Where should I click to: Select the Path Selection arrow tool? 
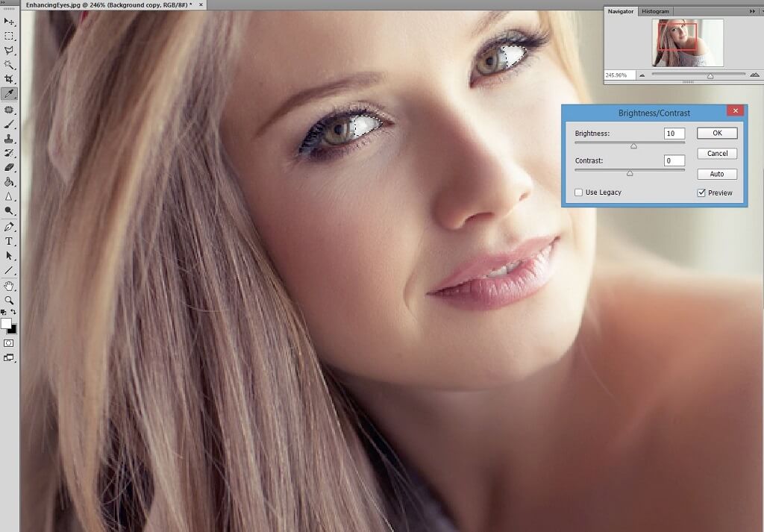(x=9, y=256)
